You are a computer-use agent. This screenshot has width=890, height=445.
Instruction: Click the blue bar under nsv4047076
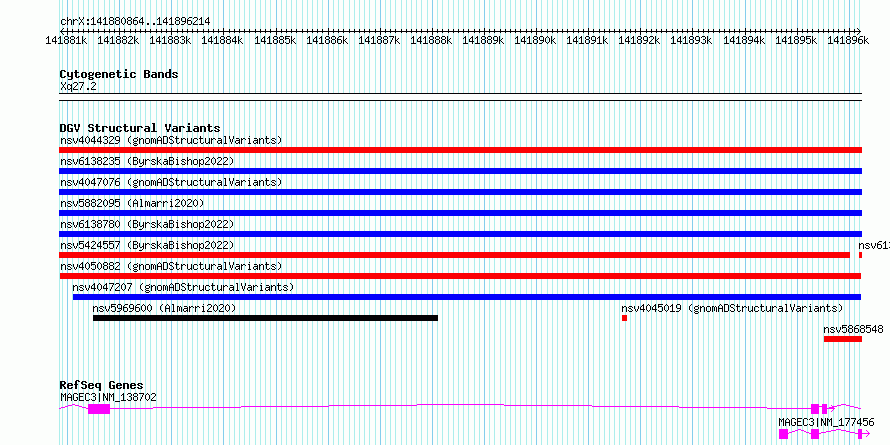click(x=460, y=192)
